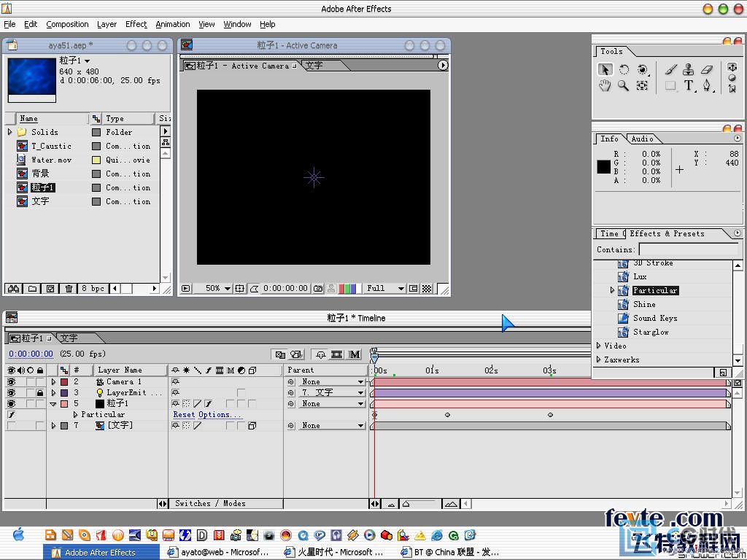747x560 pixels.
Task: Toggle the Shy layers button in timeline
Action: [x=320, y=354]
